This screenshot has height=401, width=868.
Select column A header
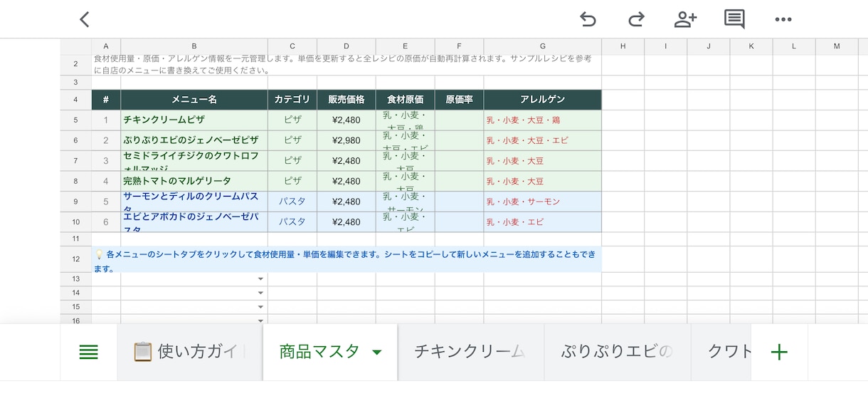[106, 46]
